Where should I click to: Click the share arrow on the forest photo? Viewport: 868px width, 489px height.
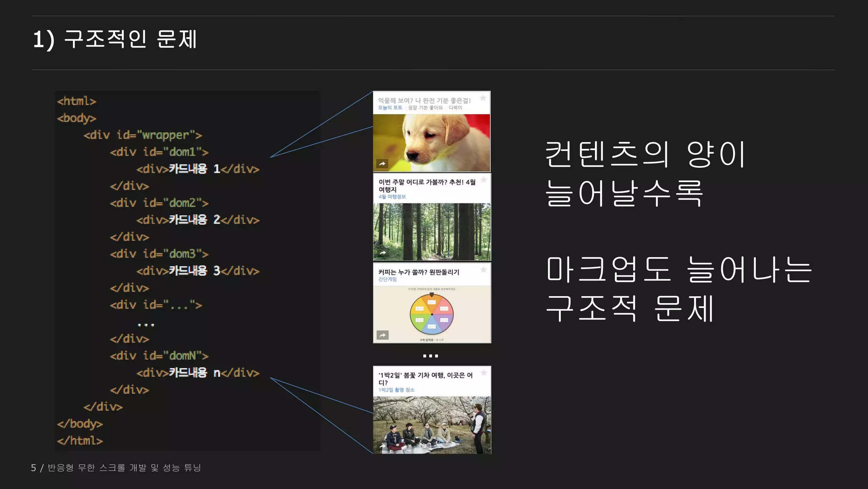coord(383,253)
